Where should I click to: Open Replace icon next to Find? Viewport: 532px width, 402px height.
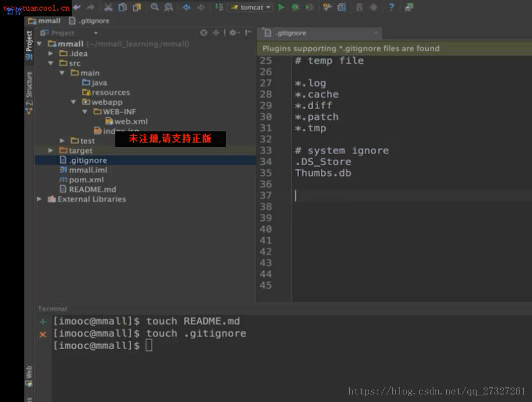point(169,7)
